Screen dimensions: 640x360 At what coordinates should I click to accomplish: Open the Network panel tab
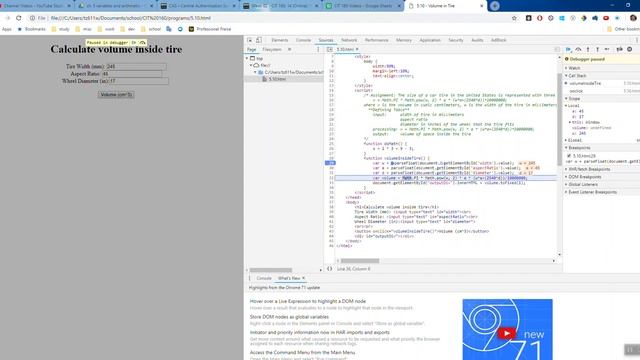349,40
